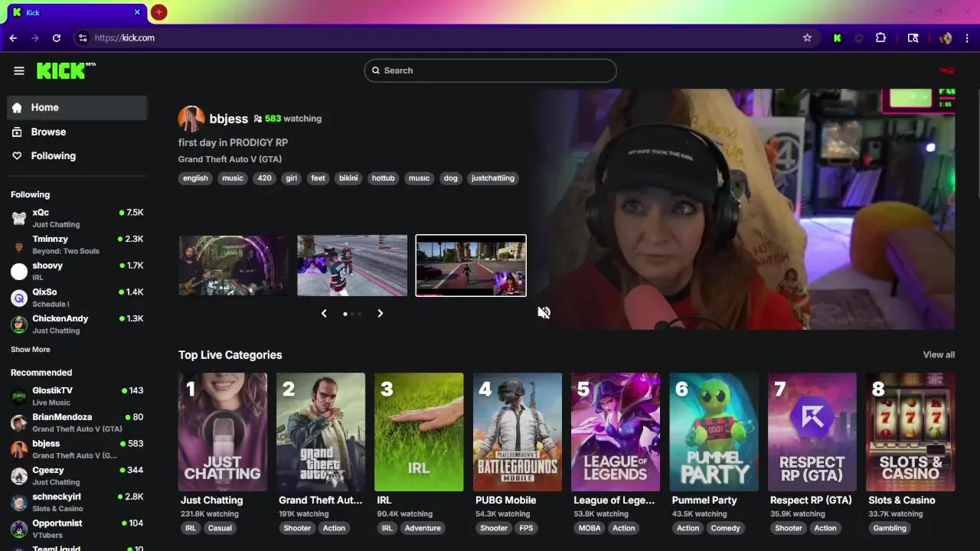Open bbjess in Recommended list
This screenshot has width=980, height=551.
(x=77, y=449)
